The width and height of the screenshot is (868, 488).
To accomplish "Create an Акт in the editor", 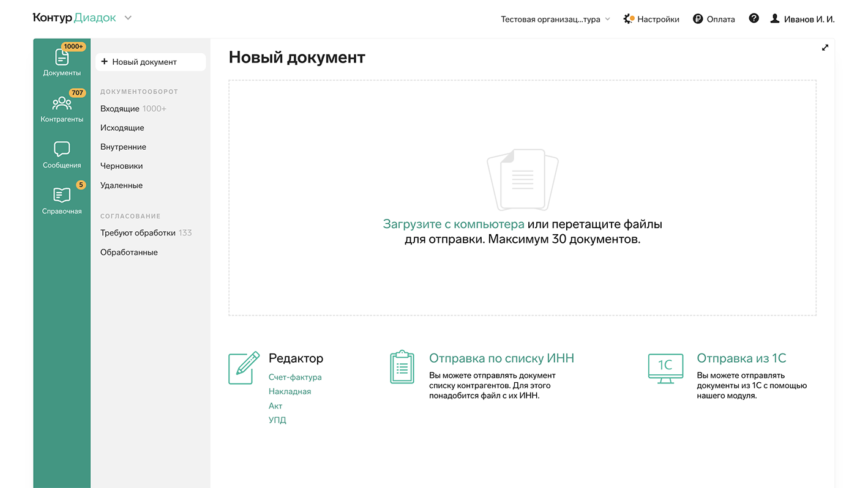I will click(275, 405).
